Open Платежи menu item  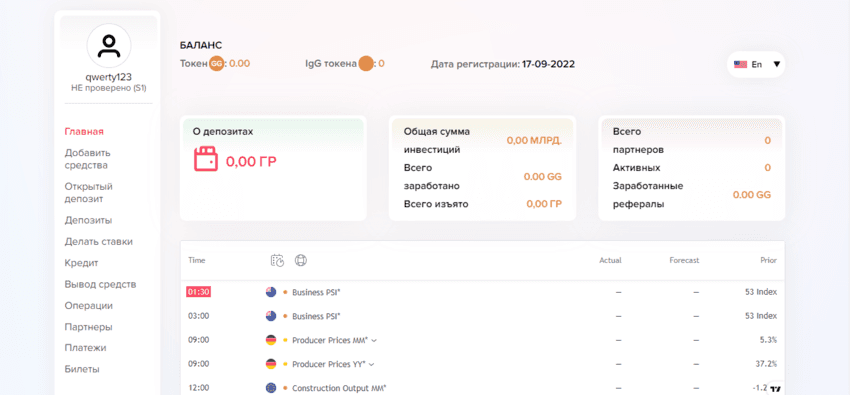pos(85,348)
